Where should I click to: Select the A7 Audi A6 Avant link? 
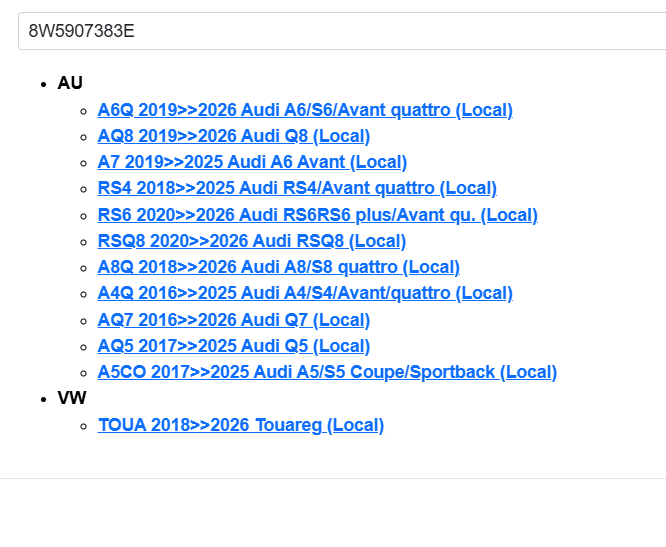[x=252, y=162]
